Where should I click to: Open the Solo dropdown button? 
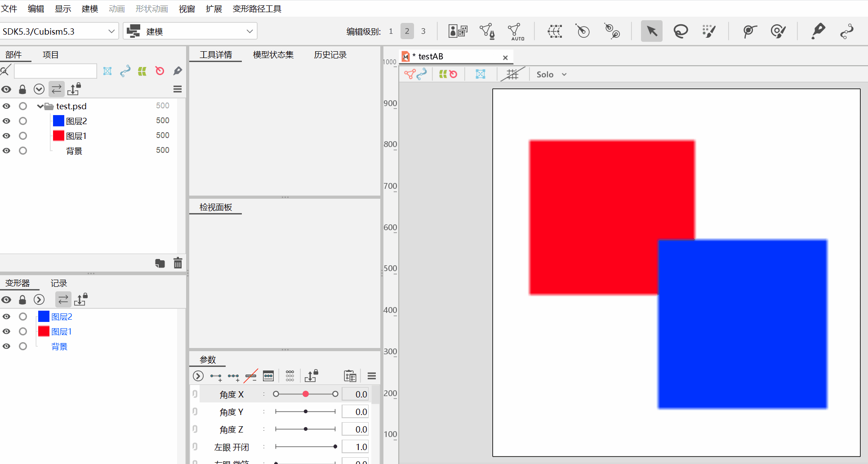click(552, 75)
